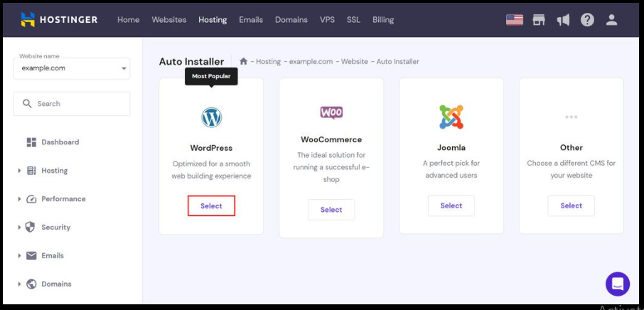
Task: Click the Website breadcrumb link
Action: pos(355,61)
